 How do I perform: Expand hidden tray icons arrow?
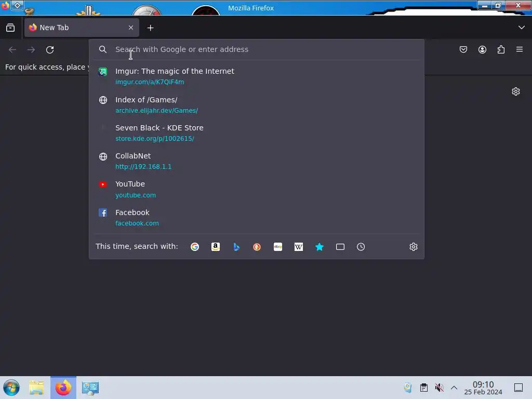[454, 388]
